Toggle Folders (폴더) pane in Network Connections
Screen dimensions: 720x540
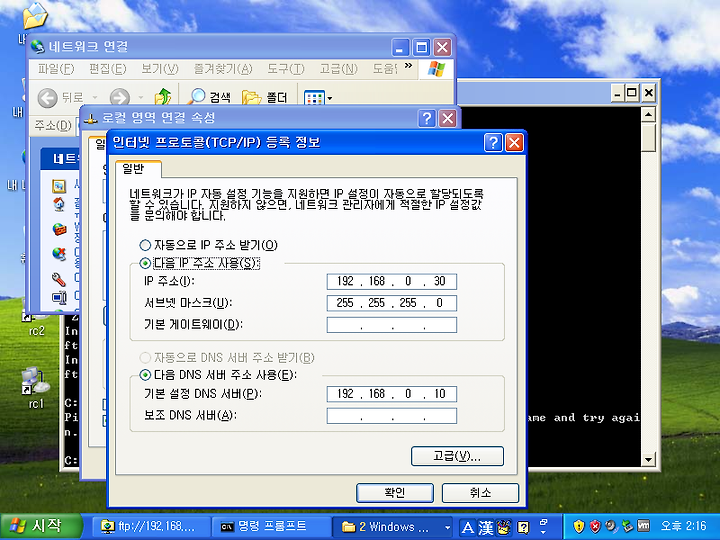265,97
